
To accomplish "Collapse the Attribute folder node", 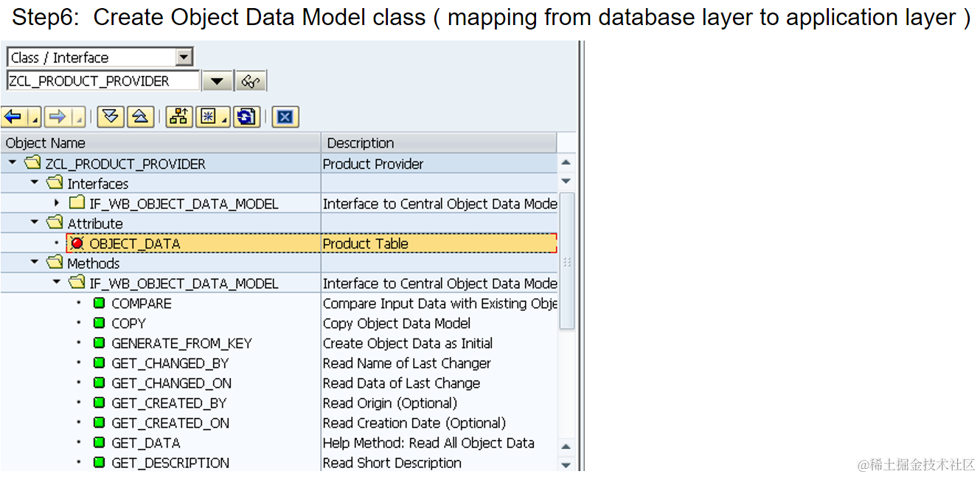I will pyautogui.click(x=35, y=223).
